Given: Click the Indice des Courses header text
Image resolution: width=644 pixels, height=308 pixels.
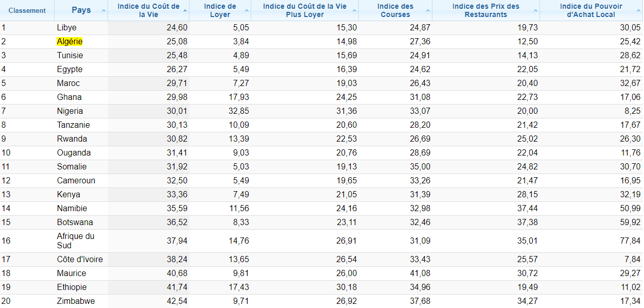Looking at the screenshot, I should pos(395,10).
